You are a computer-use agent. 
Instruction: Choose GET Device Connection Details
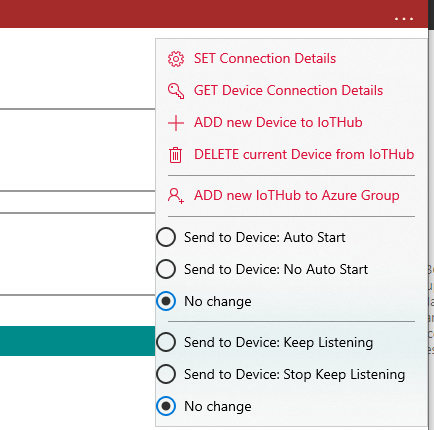coord(288,91)
